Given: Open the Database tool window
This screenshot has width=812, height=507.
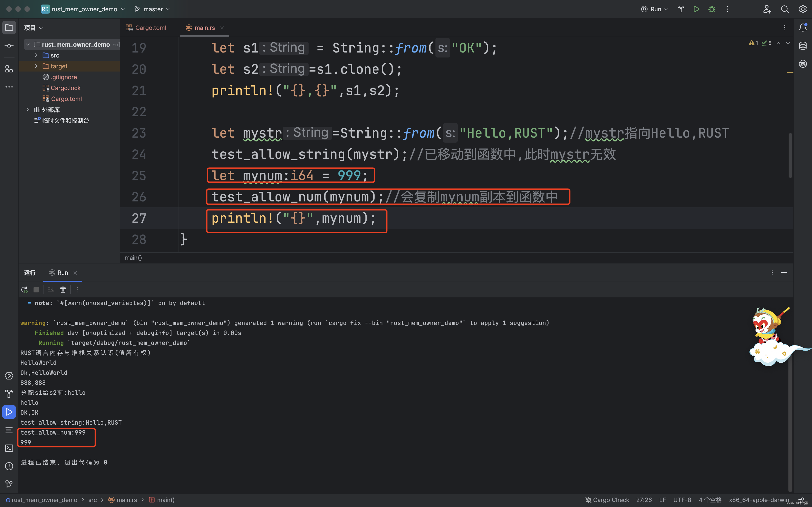Looking at the screenshot, I should coord(803,45).
